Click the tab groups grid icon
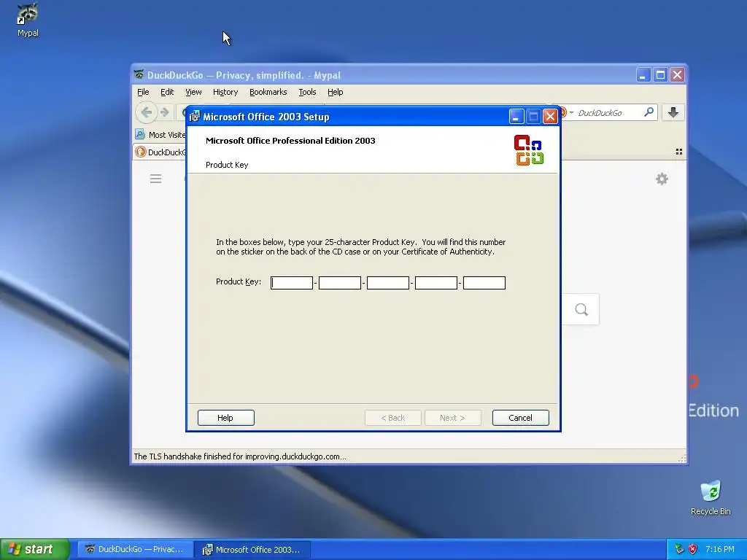The width and height of the screenshot is (747, 560). (679, 152)
